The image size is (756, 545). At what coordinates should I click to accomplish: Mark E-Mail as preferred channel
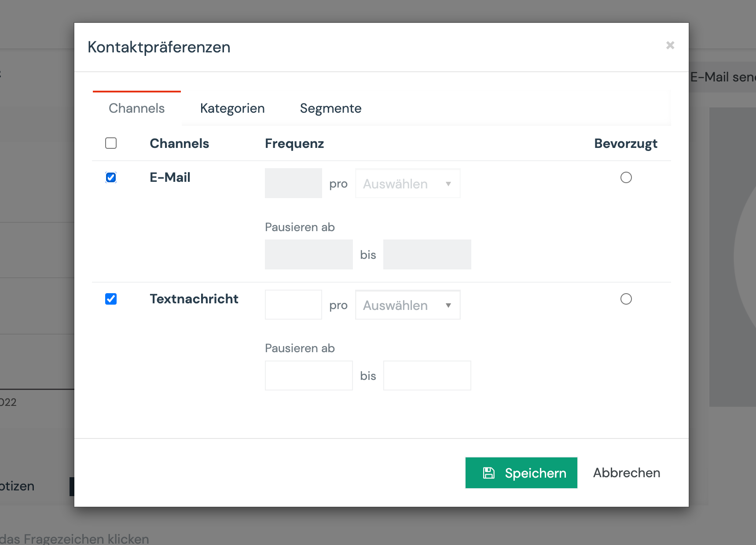click(626, 177)
